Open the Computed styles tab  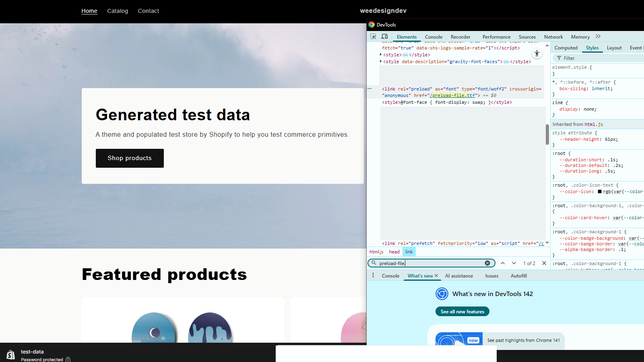point(566,48)
